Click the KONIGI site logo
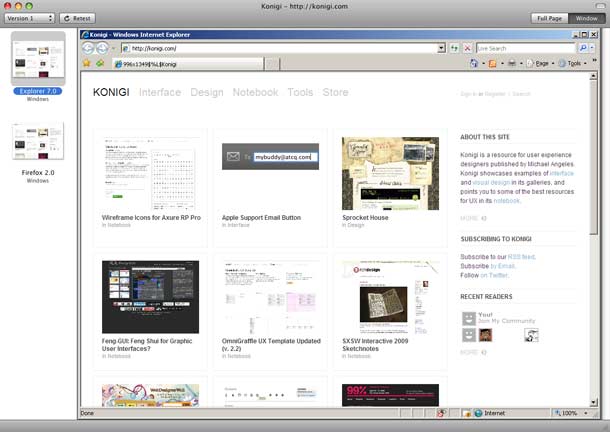The width and height of the screenshot is (610, 432). click(111, 92)
